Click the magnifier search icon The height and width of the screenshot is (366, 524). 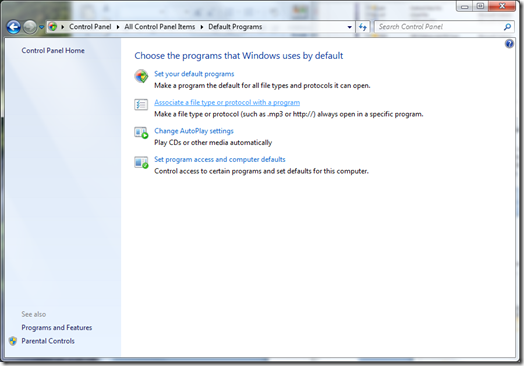click(x=507, y=27)
